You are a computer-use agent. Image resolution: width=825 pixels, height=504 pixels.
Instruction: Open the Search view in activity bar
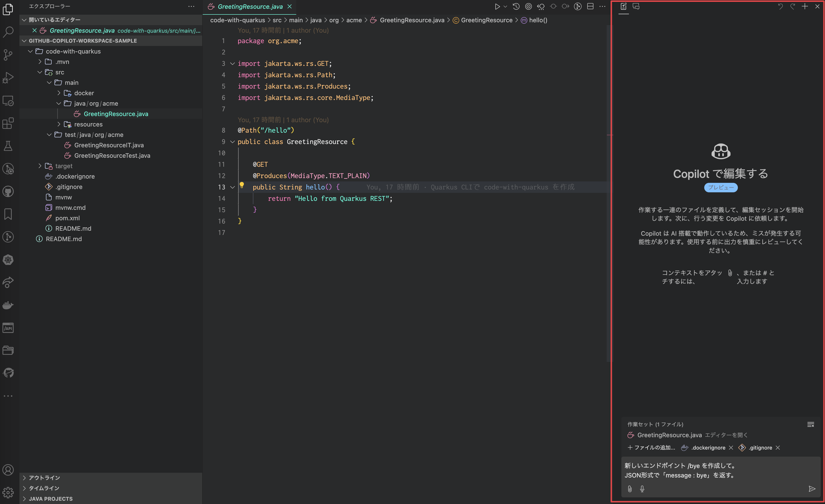pos(8,32)
